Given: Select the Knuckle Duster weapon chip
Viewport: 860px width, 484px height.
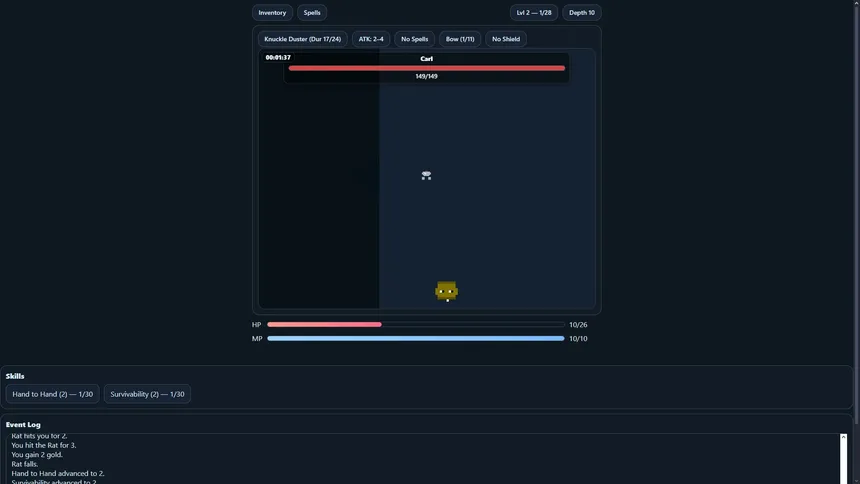Looking at the screenshot, I should pos(302,39).
